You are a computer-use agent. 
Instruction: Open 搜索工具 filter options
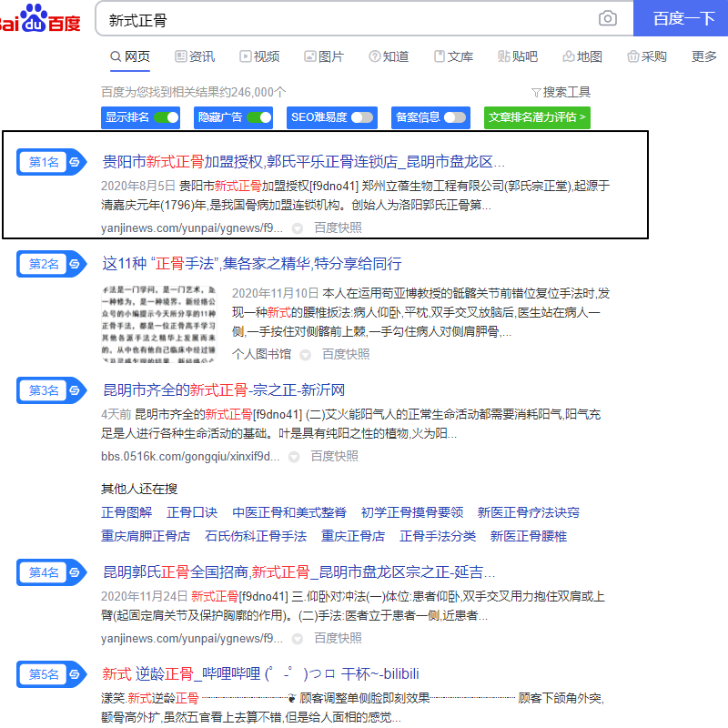[561, 93]
